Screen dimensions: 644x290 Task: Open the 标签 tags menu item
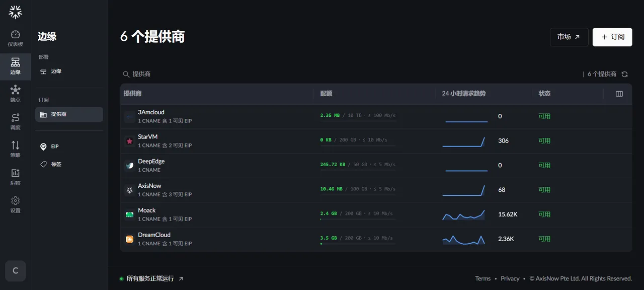(69, 164)
